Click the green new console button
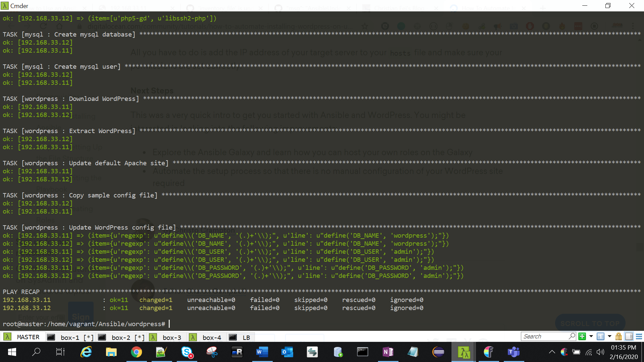Screen dimensions: 644x362 pos(582,336)
